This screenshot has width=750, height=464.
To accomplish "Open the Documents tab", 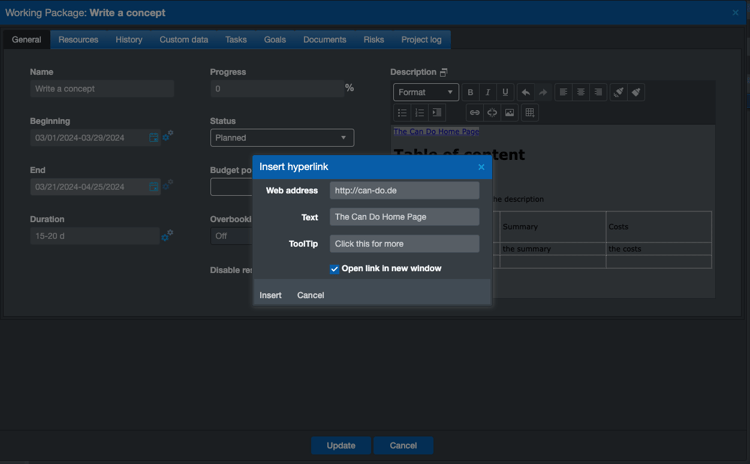I will coord(325,40).
